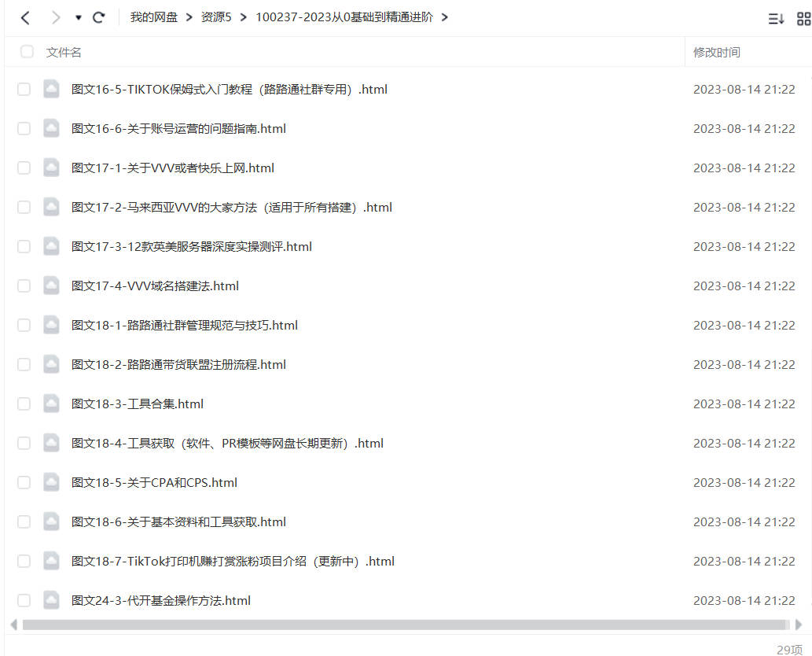Click file icon of 图文18-5-关于CPA和CPS.html
Viewport: 812px width, 656px height.
[x=51, y=483]
